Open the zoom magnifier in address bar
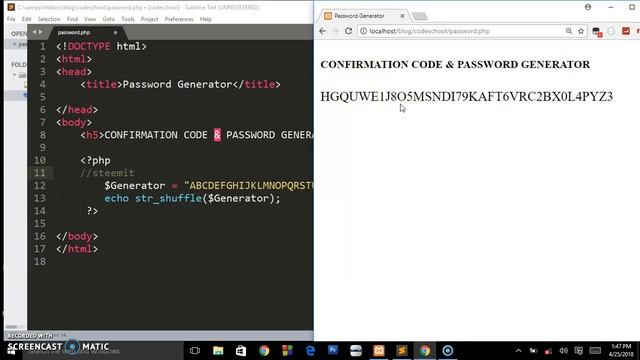The height and width of the screenshot is (360, 640). [x=569, y=31]
